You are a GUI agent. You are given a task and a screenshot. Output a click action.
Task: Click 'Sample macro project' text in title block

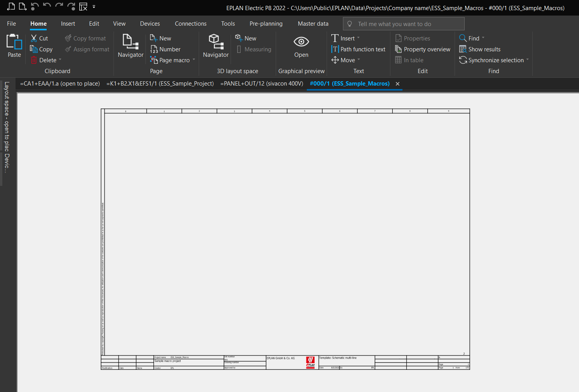coord(168,361)
